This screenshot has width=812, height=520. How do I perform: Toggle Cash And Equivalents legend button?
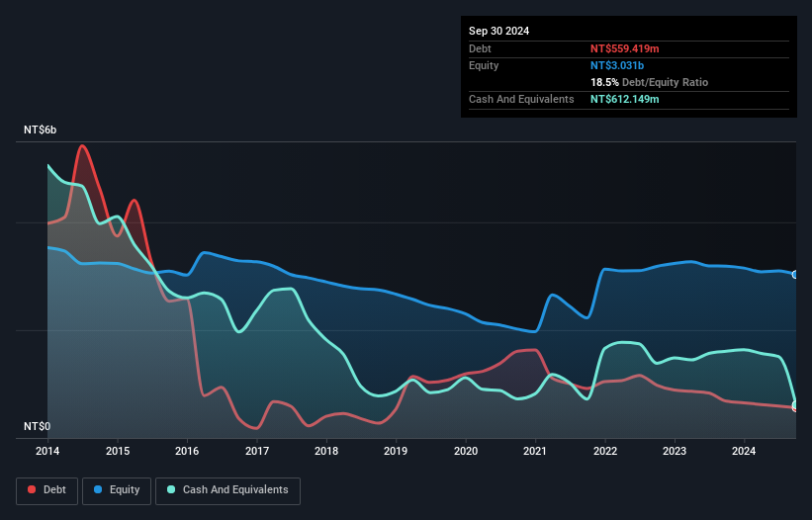tap(227, 490)
